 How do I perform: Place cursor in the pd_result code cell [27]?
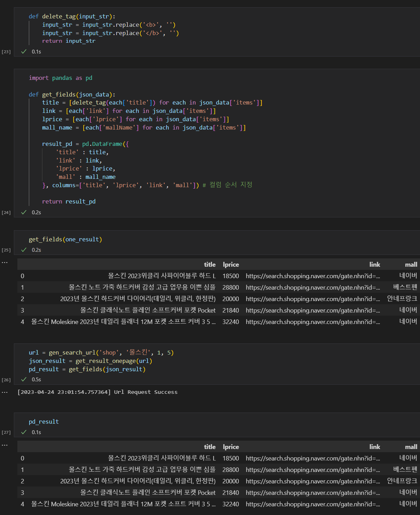click(x=44, y=422)
